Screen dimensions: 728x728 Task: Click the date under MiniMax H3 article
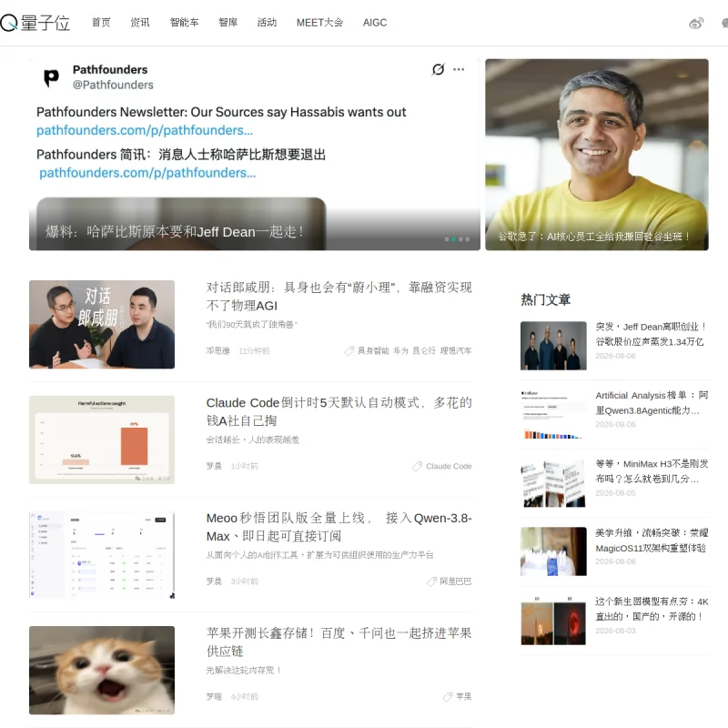pos(615,492)
